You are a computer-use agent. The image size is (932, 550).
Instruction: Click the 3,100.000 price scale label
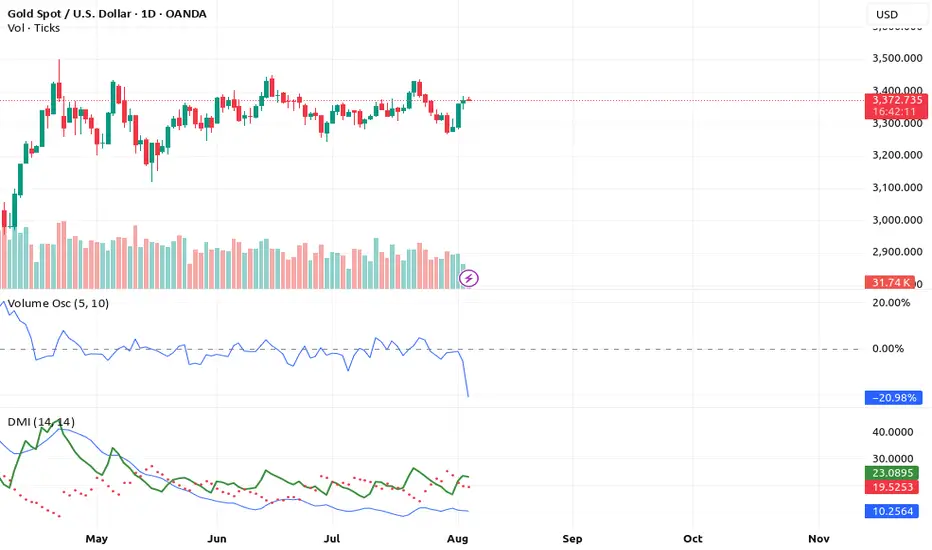[897, 187]
